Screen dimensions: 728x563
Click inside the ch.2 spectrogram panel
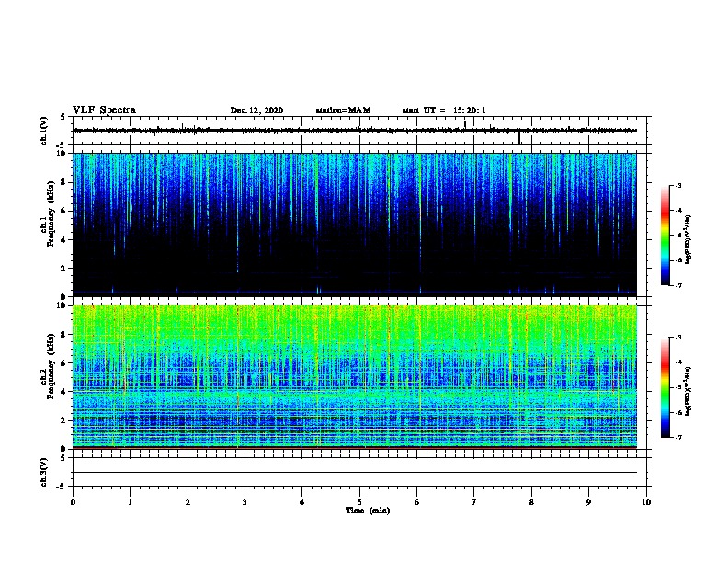coord(354,377)
